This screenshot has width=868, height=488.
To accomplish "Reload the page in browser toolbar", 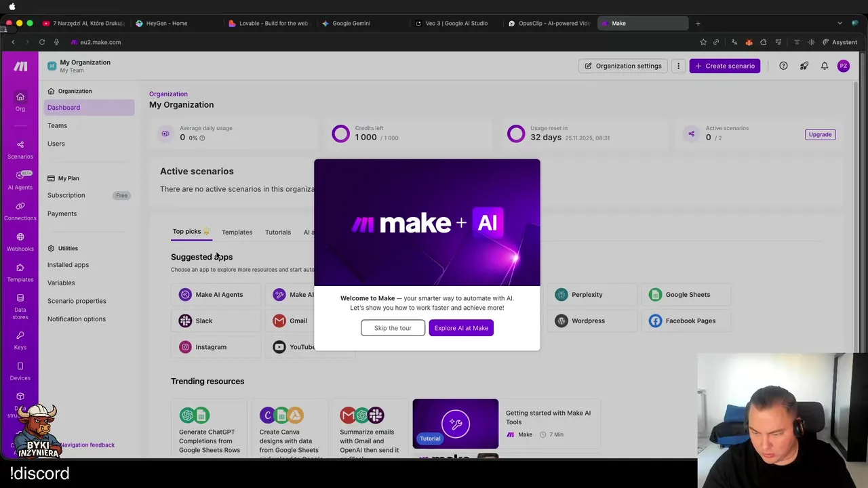I will [42, 42].
